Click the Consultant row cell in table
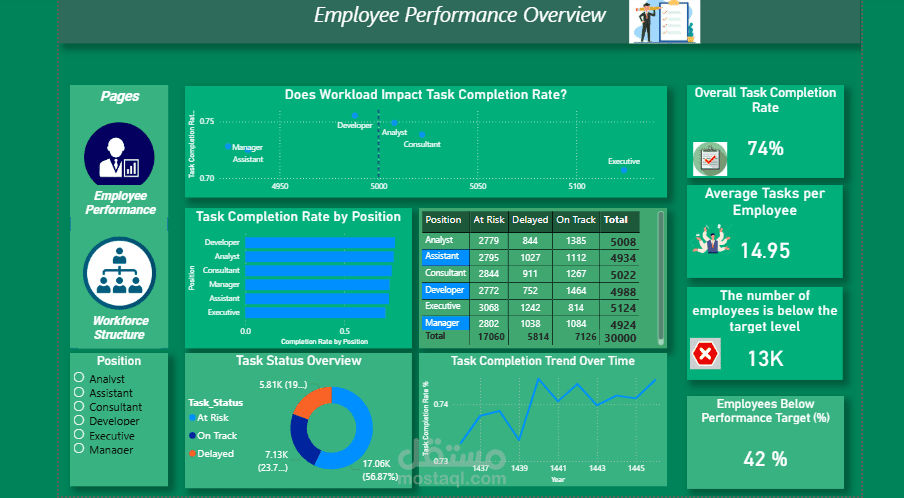This screenshot has height=498, width=904. 446,273
